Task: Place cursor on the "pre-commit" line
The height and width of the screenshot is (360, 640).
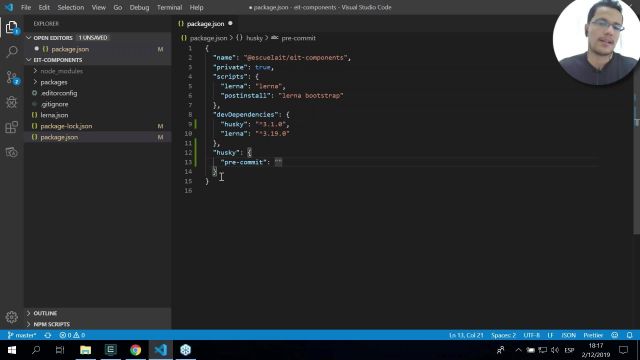Action: point(251,162)
